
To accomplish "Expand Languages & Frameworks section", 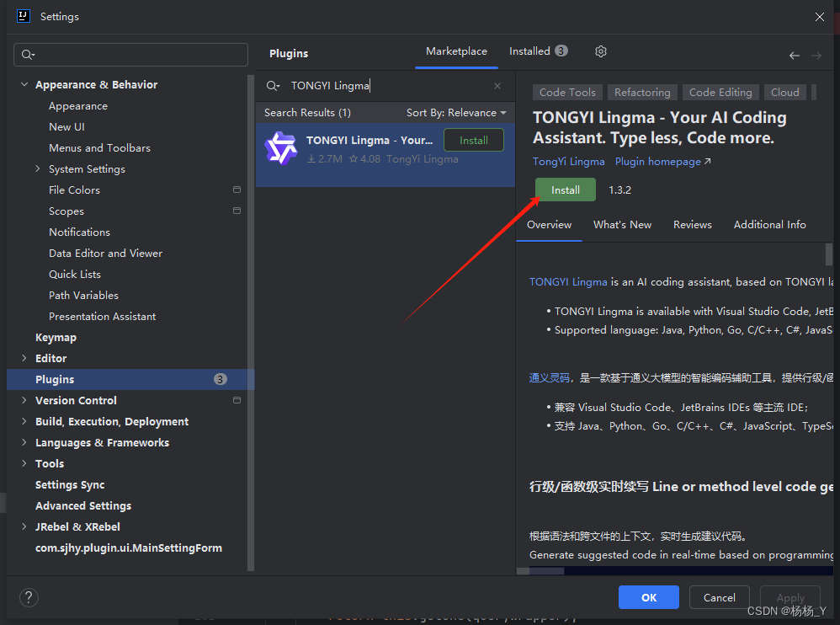I will coord(24,442).
